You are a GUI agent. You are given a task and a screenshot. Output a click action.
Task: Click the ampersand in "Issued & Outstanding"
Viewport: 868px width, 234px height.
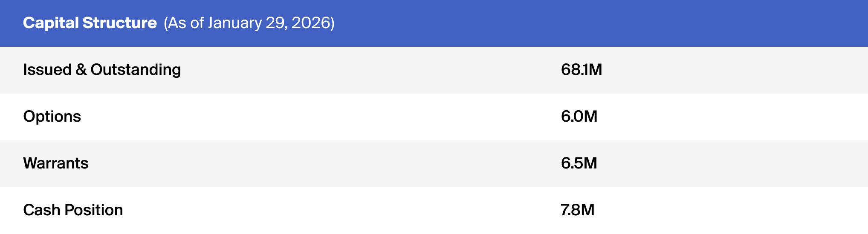point(81,70)
